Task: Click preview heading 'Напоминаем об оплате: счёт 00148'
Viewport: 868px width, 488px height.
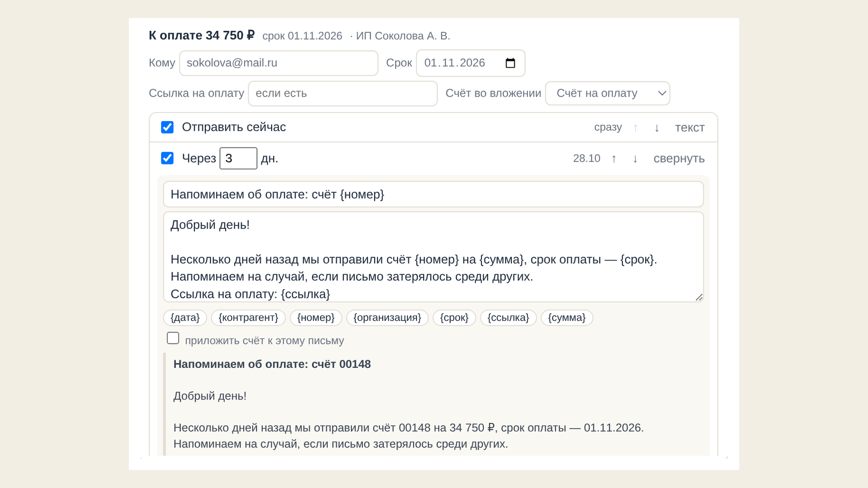Action: 272,364
